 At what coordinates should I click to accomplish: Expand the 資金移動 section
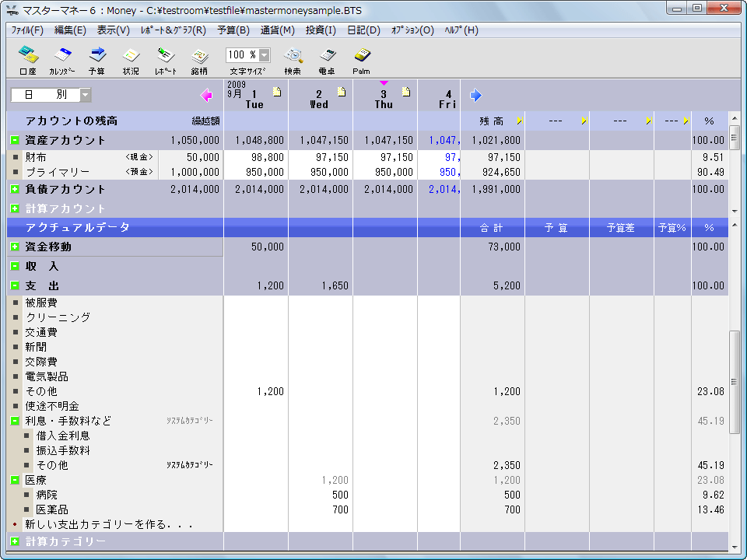coord(15,247)
